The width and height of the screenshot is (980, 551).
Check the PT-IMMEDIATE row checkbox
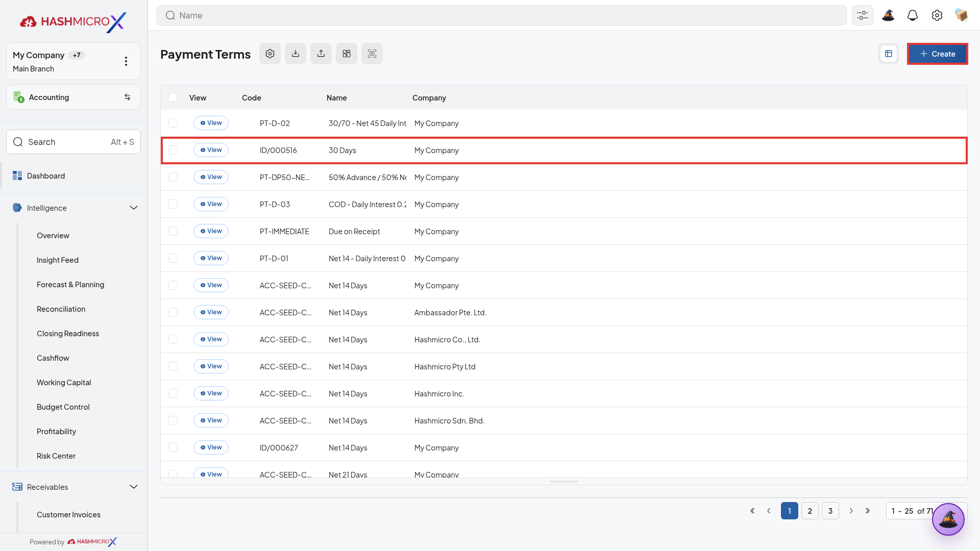(x=173, y=231)
